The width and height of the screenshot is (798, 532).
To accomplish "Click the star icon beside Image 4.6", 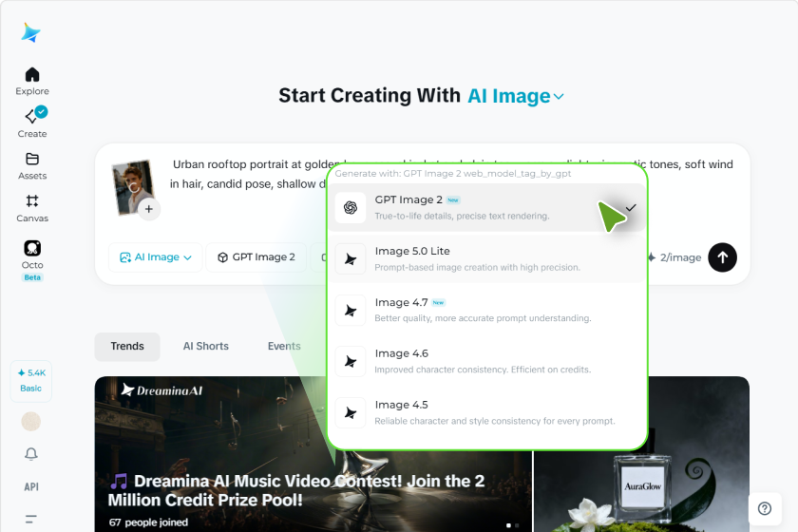I will pyautogui.click(x=351, y=361).
